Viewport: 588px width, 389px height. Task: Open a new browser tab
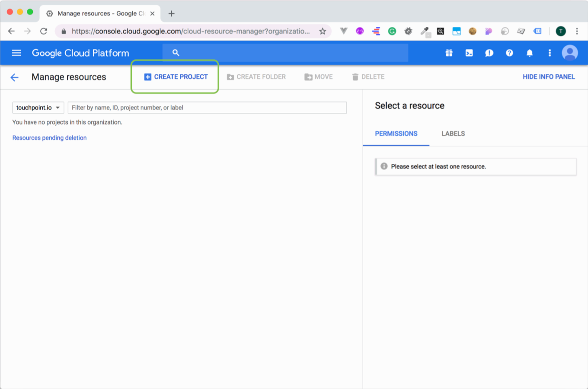point(172,13)
